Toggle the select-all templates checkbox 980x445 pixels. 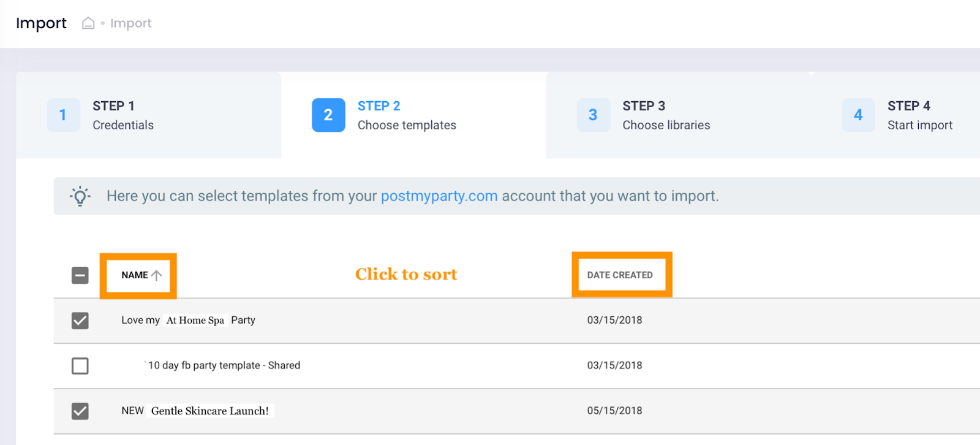click(x=80, y=275)
